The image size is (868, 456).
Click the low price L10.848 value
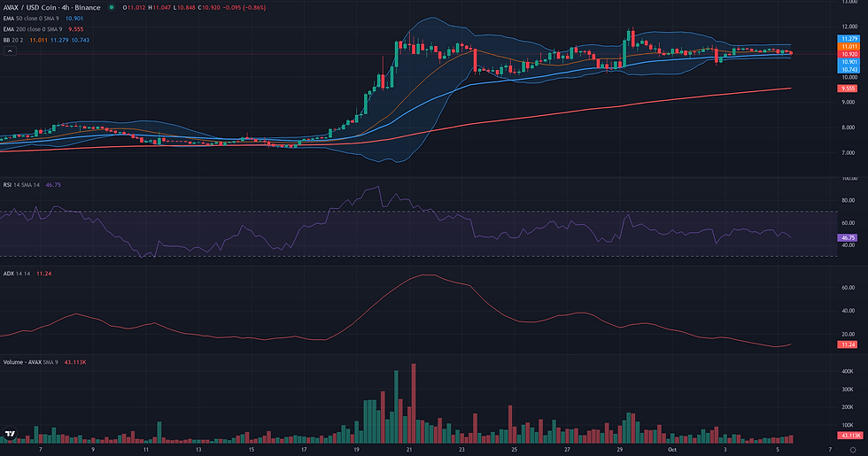[x=184, y=8]
